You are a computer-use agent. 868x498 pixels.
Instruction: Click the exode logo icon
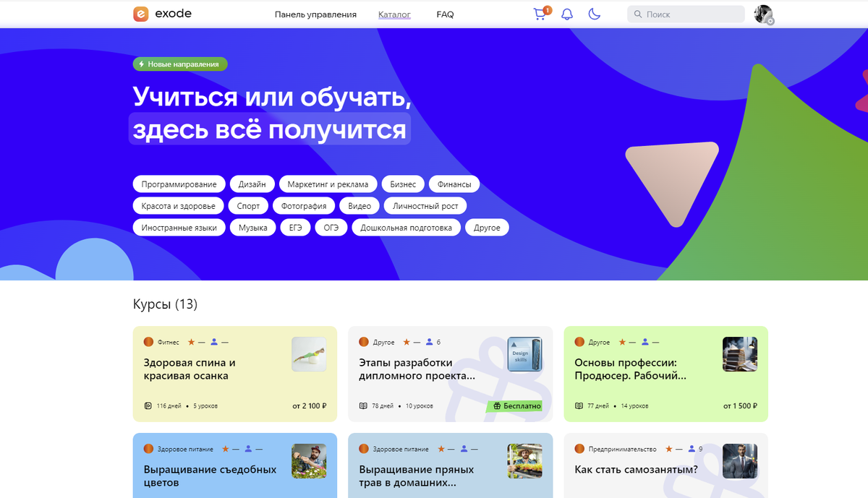[x=140, y=14]
